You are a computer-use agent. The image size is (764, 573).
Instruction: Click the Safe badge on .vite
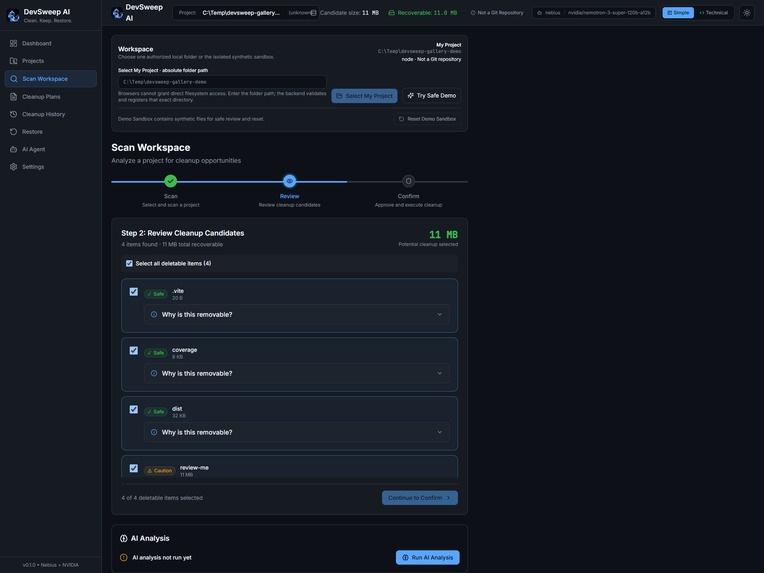click(156, 294)
